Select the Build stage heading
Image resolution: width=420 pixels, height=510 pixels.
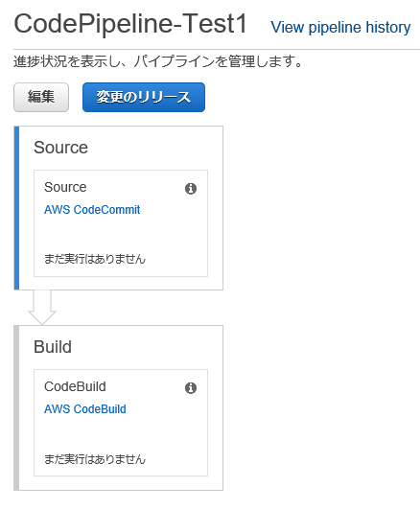(x=53, y=347)
